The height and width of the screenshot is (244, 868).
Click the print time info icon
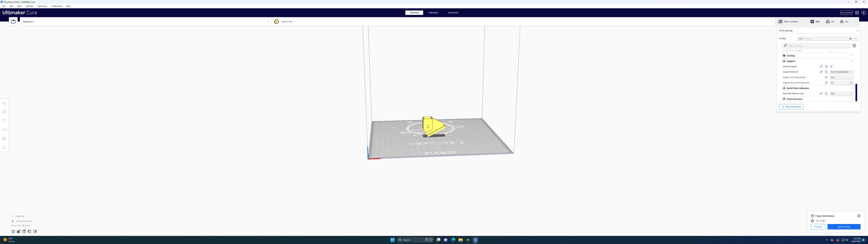[x=859, y=216]
